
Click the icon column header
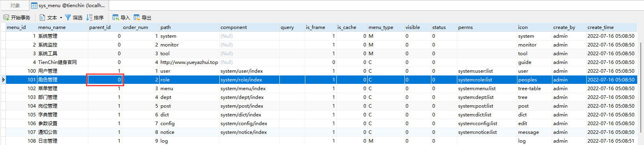click(535, 27)
